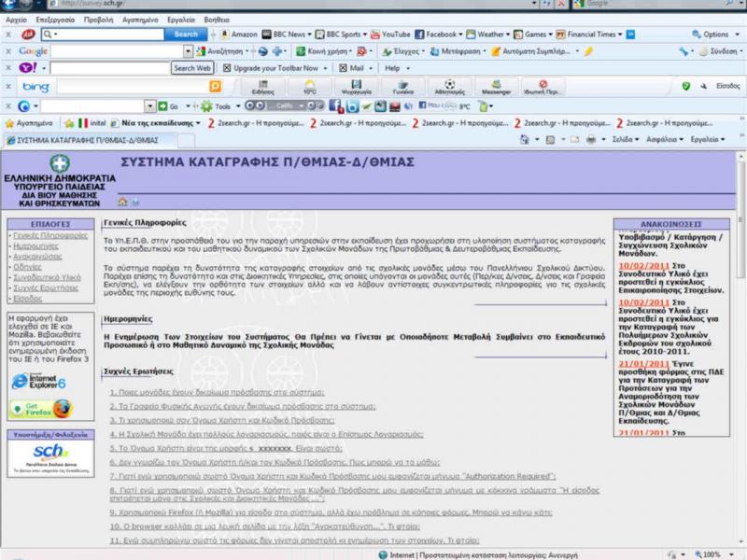Click the home icon under the ministry header

(122, 202)
